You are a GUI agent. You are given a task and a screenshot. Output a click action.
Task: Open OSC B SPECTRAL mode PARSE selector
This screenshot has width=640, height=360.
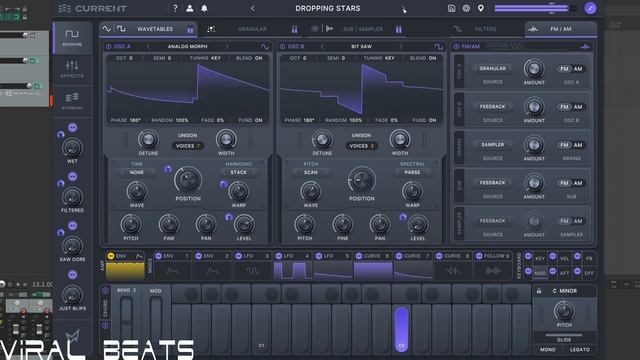pos(412,172)
